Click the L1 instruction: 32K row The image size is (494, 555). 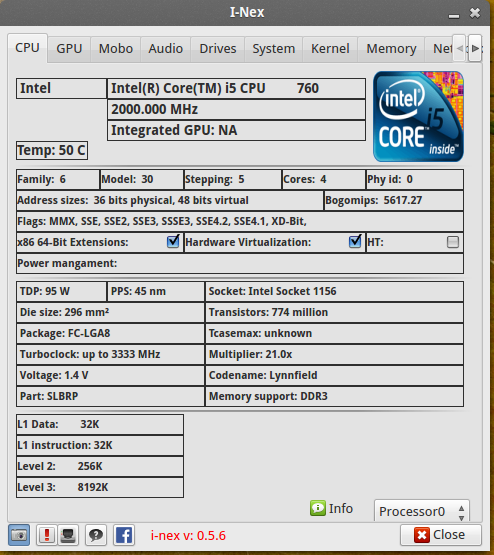(100, 446)
